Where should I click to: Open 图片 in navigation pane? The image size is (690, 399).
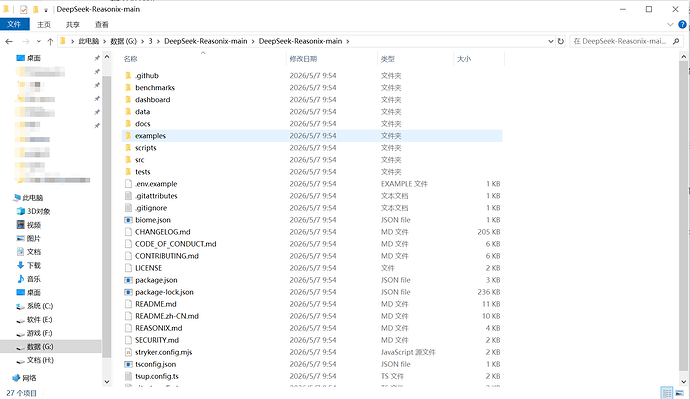29,238
